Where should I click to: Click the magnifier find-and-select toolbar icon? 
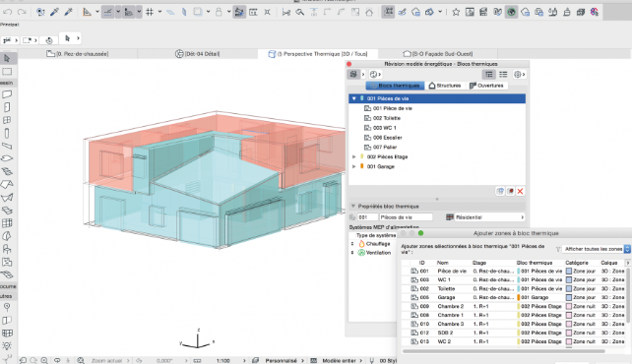click(300, 12)
